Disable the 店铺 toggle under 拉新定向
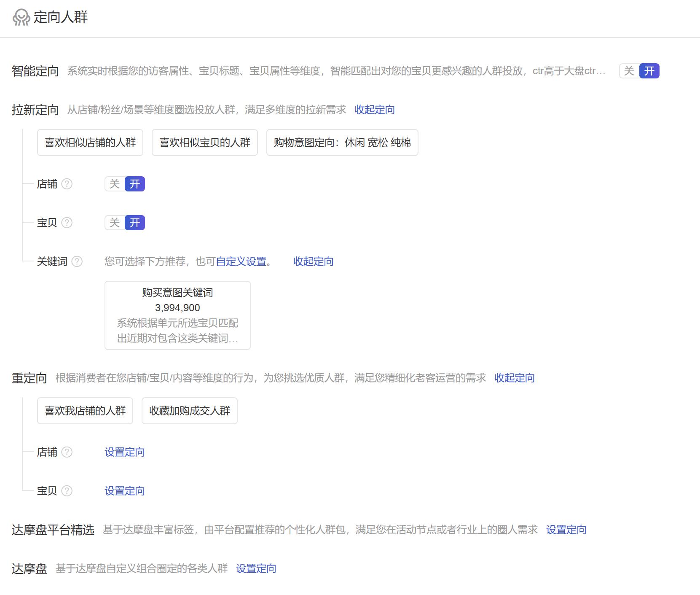The image size is (700, 595). click(x=114, y=184)
